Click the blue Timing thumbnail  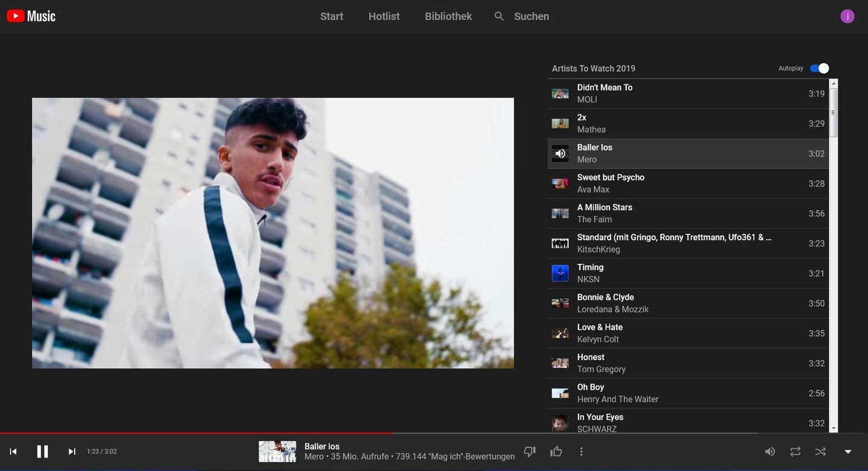tap(560, 273)
